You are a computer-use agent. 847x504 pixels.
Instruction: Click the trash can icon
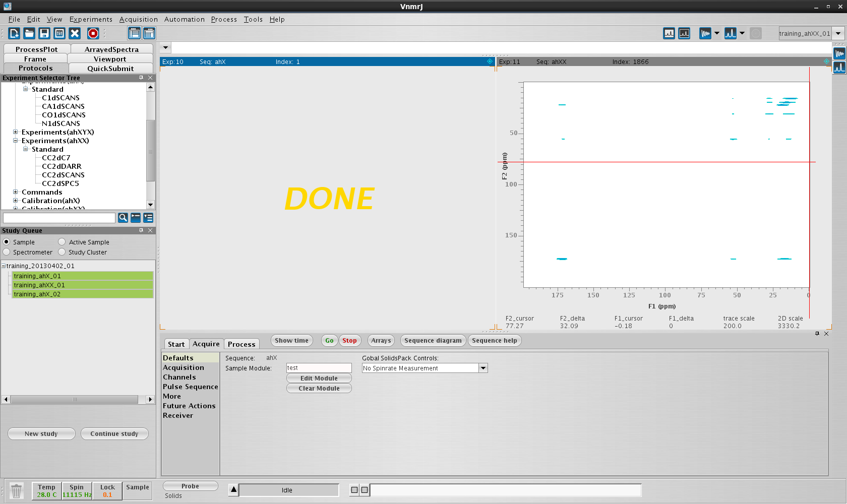17,490
